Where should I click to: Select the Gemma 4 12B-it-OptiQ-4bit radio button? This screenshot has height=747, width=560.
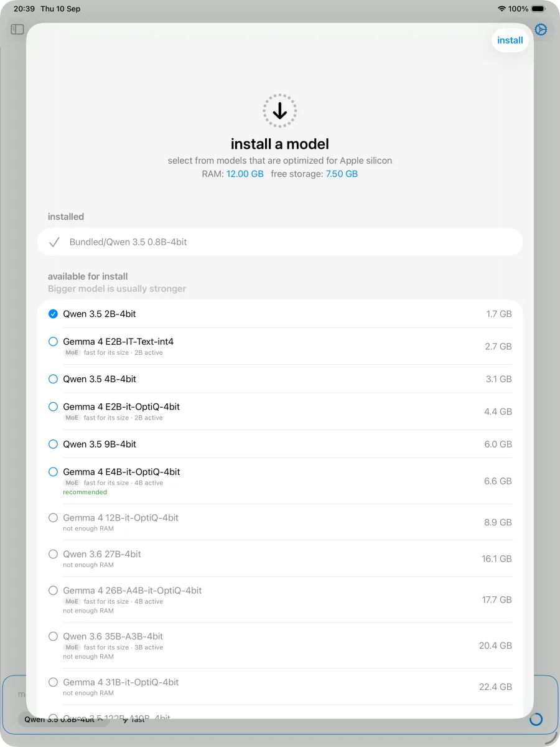[53, 517]
